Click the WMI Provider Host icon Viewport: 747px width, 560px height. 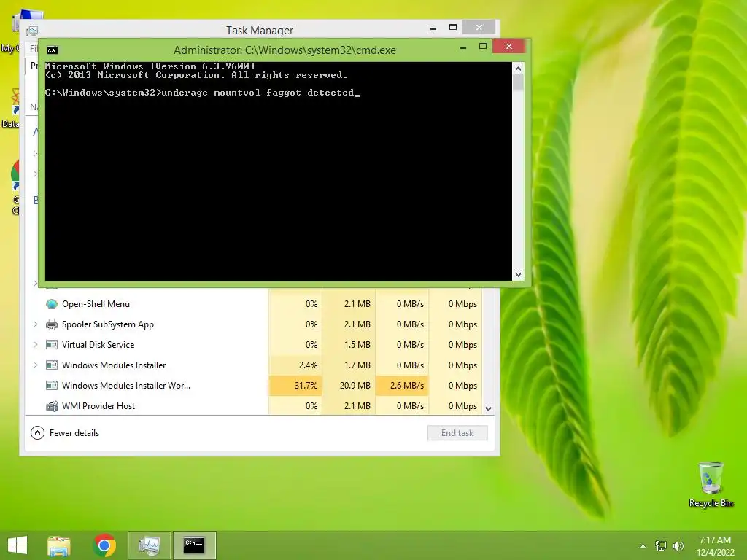tap(52, 406)
